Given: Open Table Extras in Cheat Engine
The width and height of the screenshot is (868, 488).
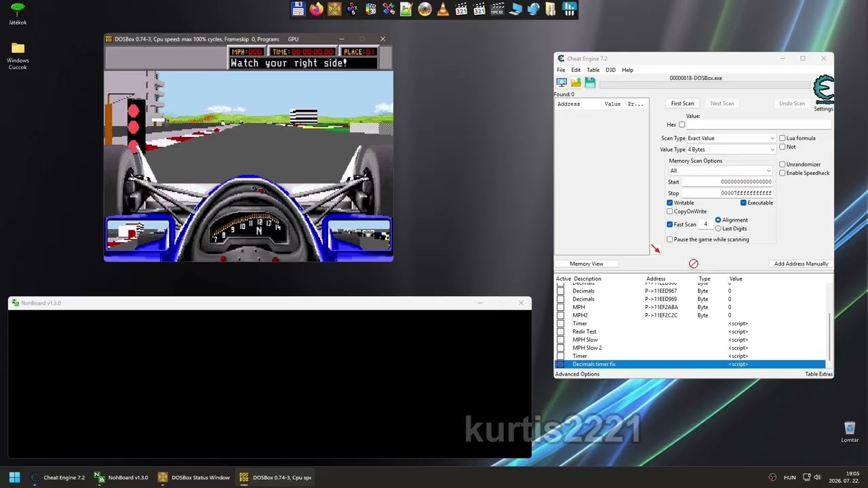Looking at the screenshot, I should [818, 374].
